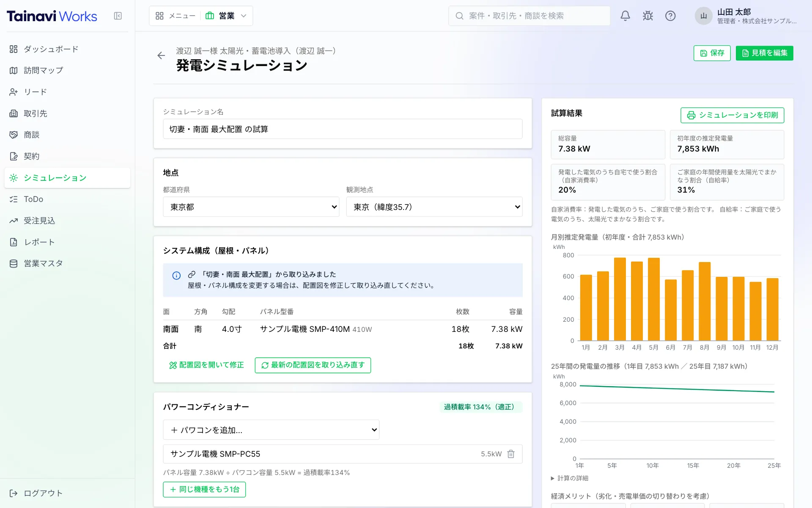The height and width of the screenshot is (508, 812).
Task: Click the サンプル電機 SMP-410M panel row
Action: pyautogui.click(x=343, y=329)
